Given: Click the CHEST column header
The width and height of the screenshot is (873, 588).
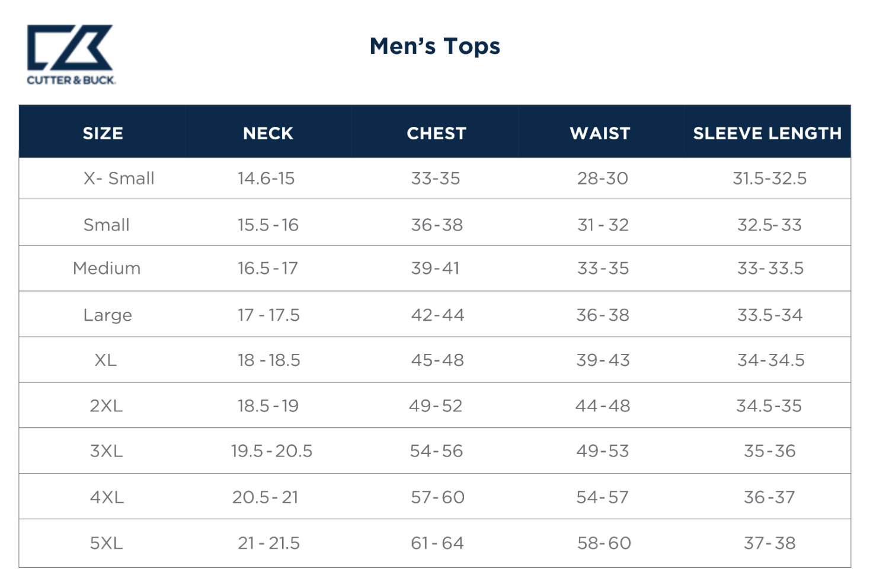Looking at the screenshot, I should tap(436, 133).
